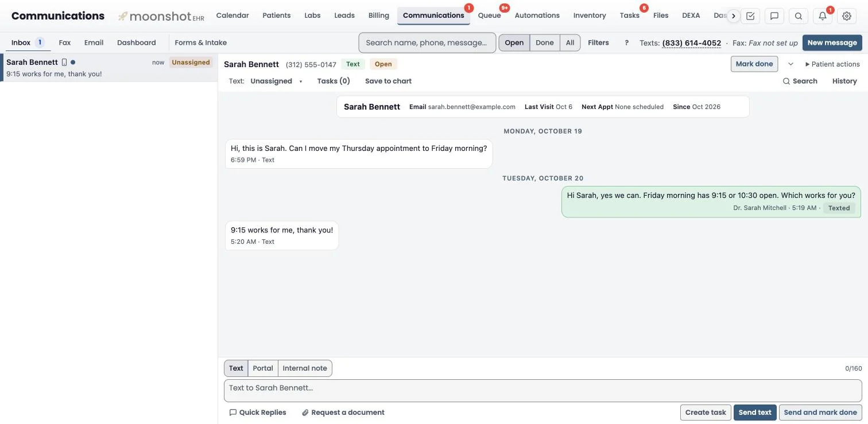Click Send and mark done
Image resolution: width=868 pixels, height=424 pixels.
pyautogui.click(x=820, y=413)
